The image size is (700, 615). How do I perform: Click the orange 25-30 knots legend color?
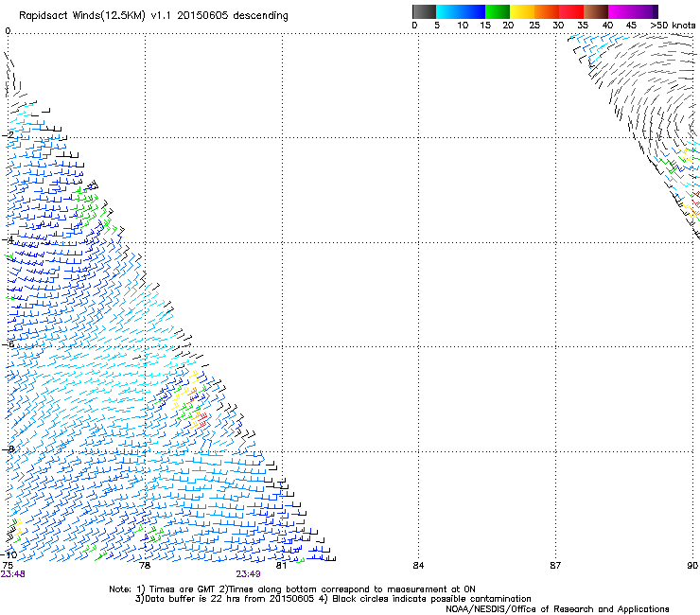point(547,11)
